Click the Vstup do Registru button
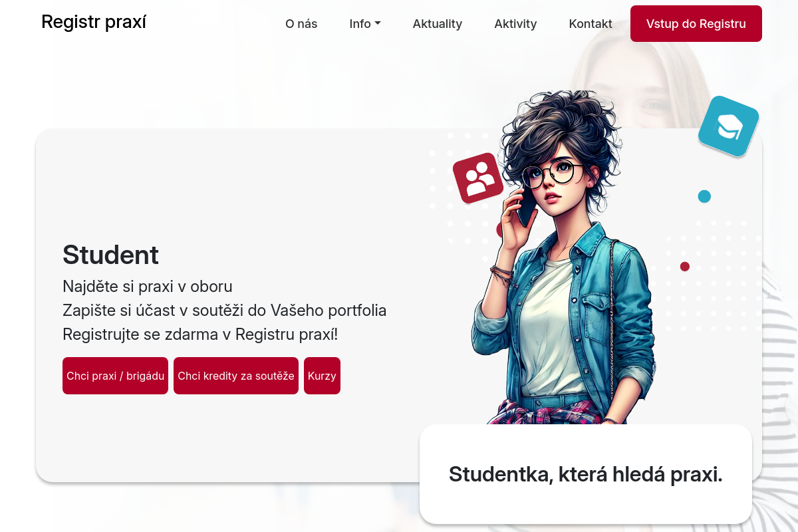Image resolution: width=798 pixels, height=532 pixels. click(696, 24)
